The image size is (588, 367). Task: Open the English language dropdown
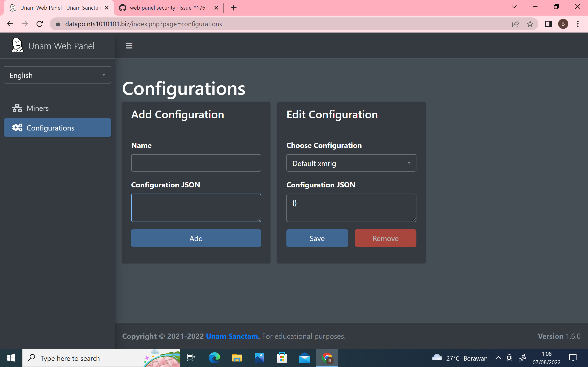57,75
